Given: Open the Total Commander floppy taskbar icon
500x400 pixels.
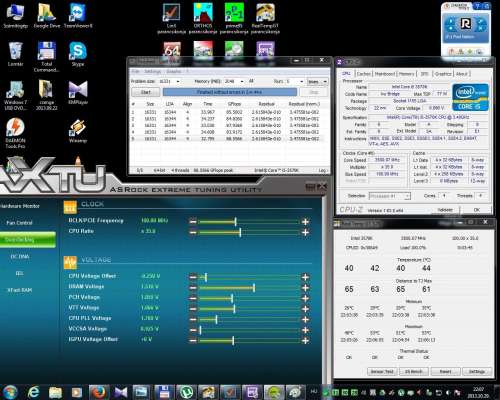Looking at the screenshot, I should pos(164,392).
